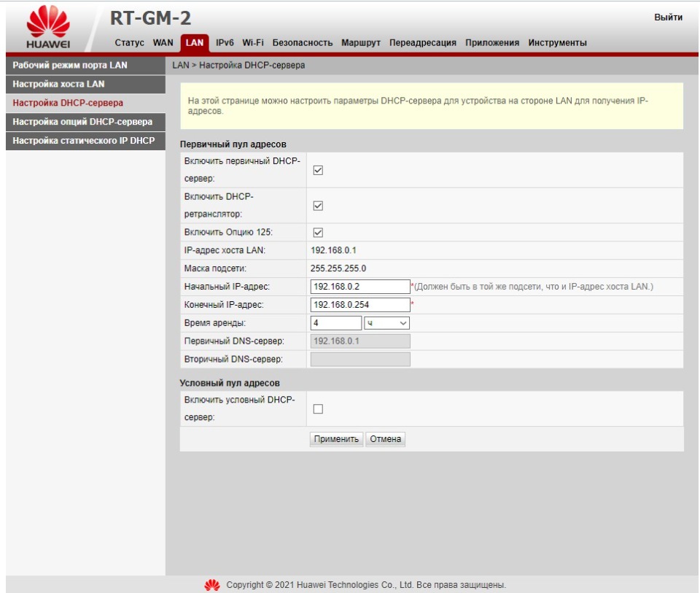Go to the Безопасность tab
This screenshot has width=700, height=593.
coord(303,43)
